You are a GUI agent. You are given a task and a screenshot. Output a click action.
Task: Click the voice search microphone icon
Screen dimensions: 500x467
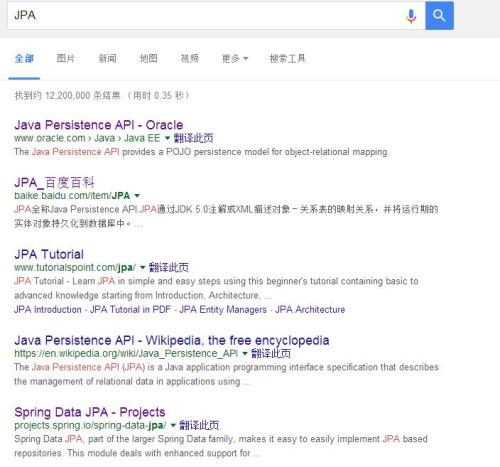pyautogui.click(x=411, y=16)
